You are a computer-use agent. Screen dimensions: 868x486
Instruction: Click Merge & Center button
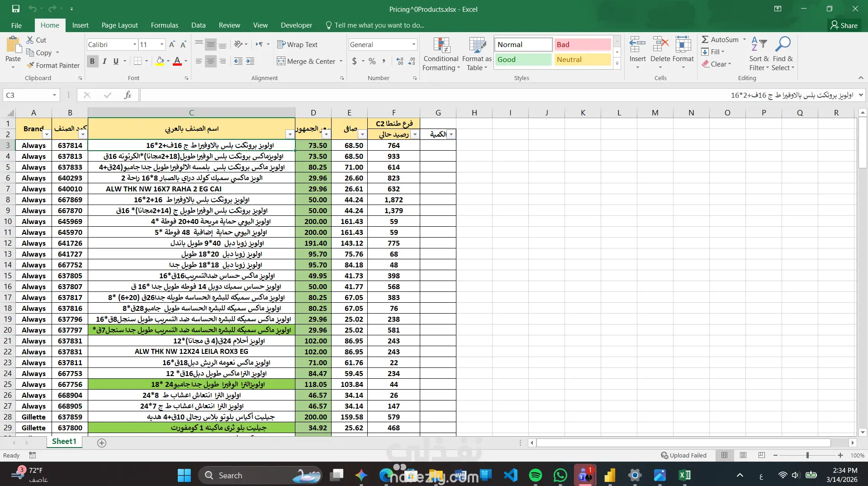306,61
